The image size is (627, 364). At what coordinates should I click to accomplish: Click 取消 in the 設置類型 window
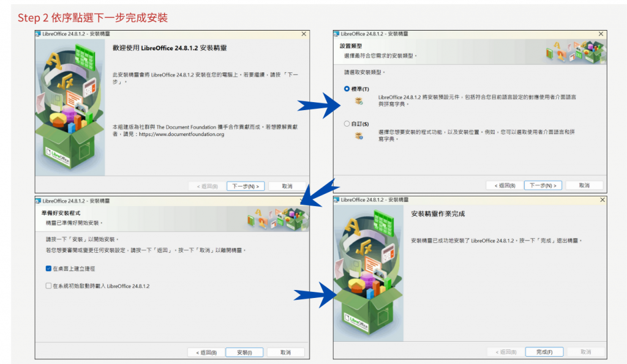tap(584, 185)
